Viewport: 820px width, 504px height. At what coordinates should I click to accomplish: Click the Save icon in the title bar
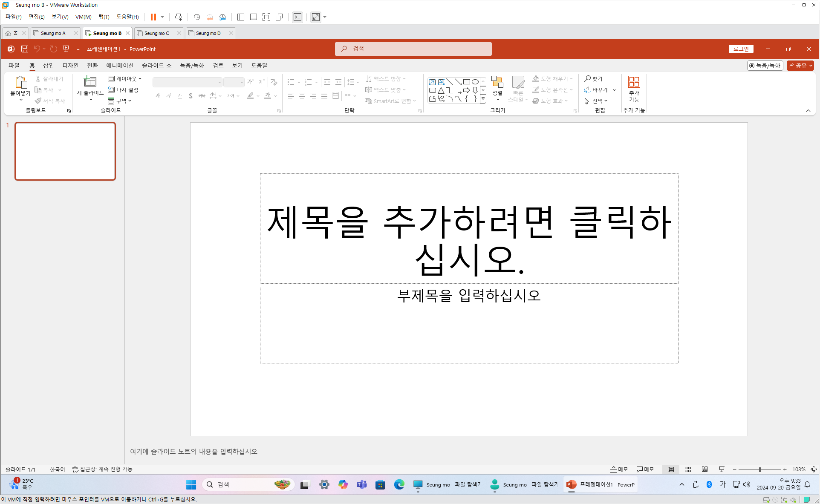[25, 49]
